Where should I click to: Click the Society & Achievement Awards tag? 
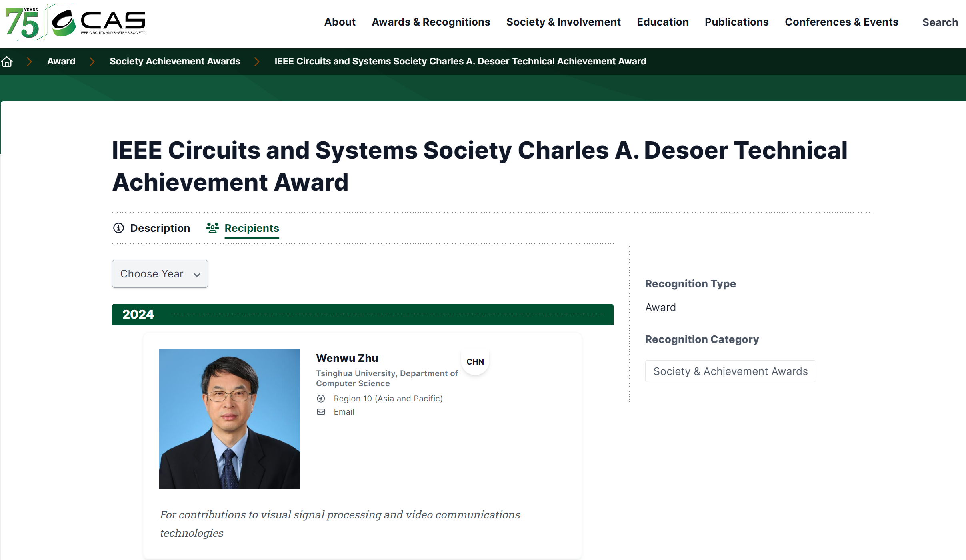(x=730, y=371)
